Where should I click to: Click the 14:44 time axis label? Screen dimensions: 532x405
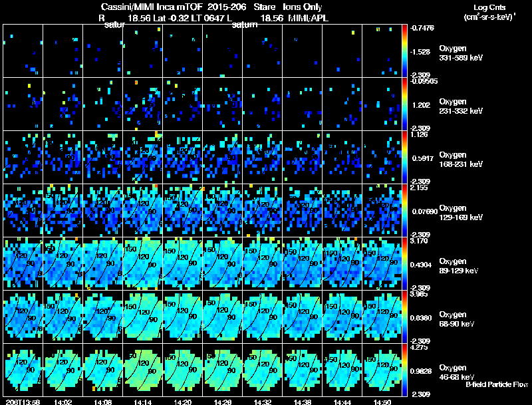point(342,402)
